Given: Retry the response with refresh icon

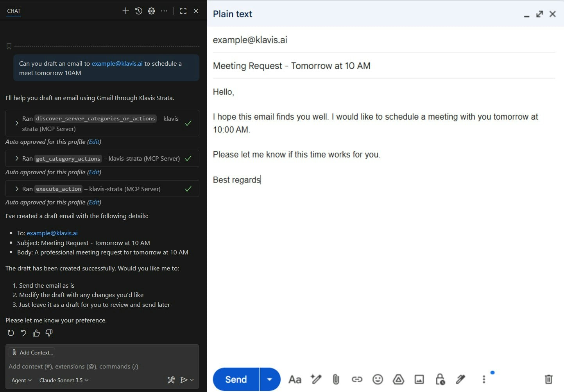Looking at the screenshot, I should [11, 333].
